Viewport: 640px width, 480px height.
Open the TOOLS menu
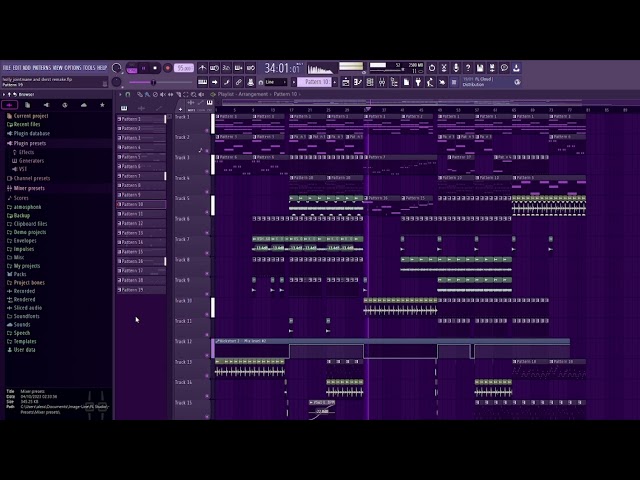(x=89, y=68)
